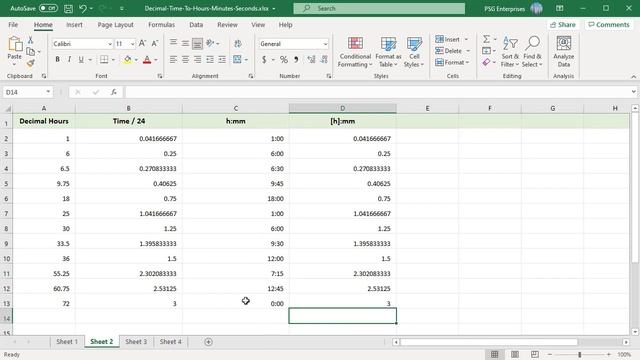The image size is (640, 360).
Task: Open the Sheet 3 worksheet tab
Action: 136,342
